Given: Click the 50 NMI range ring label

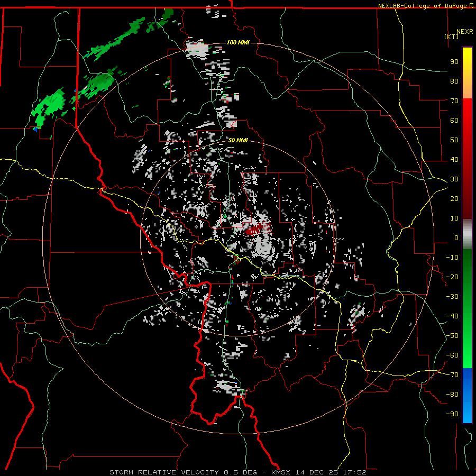Looking at the screenshot, I should tap(238, 140).
